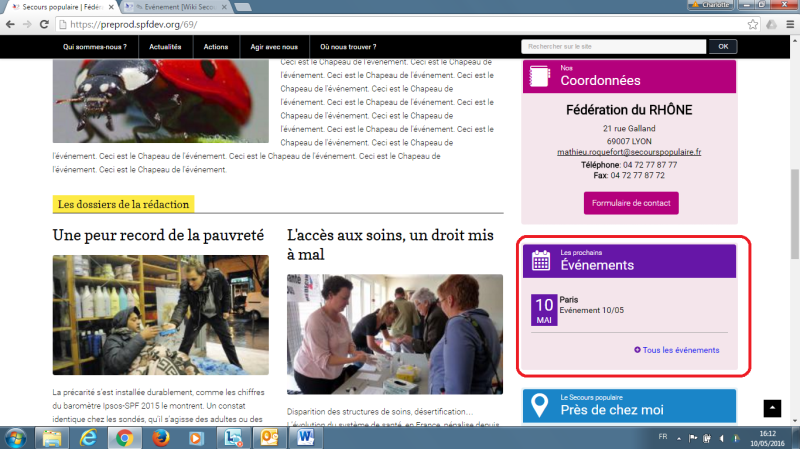Image resolution: width=800 pixels, height=449 pixels.
Task: Open the Evénement 10/05 entry
Action: pos(592,310)
